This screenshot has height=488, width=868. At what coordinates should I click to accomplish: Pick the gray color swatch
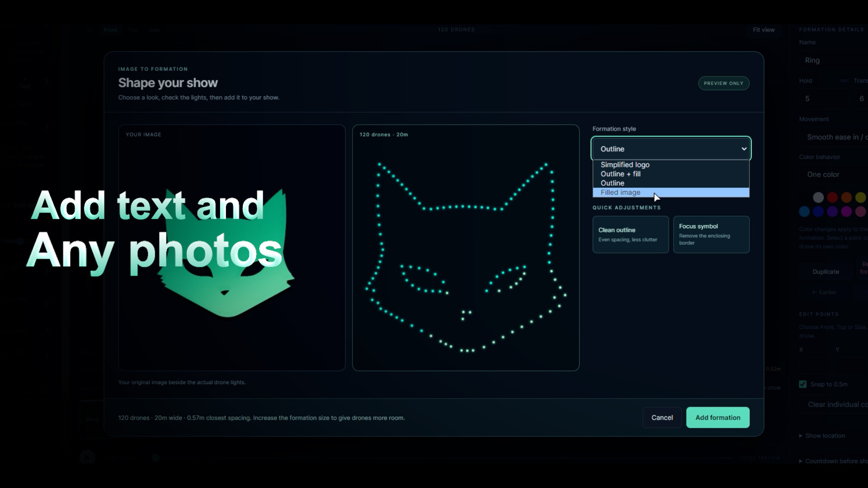click(818, 197)
